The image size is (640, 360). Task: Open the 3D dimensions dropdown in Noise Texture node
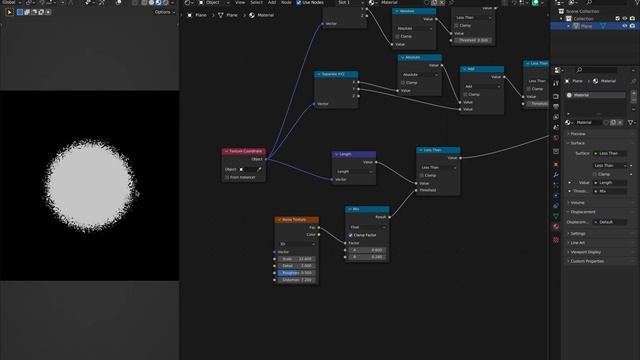pyautogui.click(x=297, y=244)
